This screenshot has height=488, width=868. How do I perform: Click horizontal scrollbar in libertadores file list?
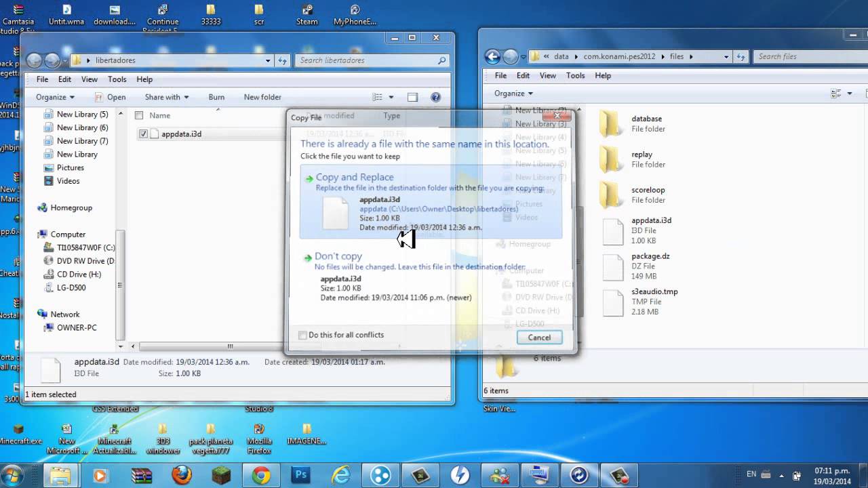(x=230, y=346)
